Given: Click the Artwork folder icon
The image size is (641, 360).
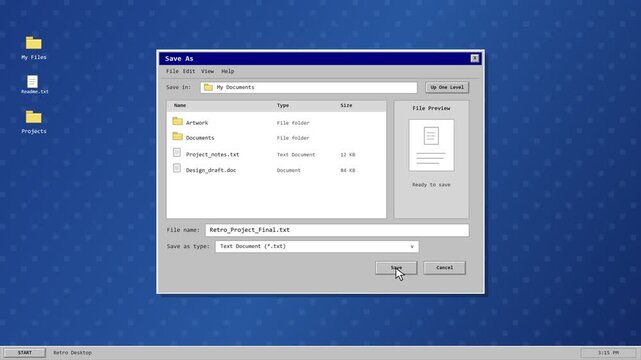Looking at the screenshot, I should coord(177,121).
